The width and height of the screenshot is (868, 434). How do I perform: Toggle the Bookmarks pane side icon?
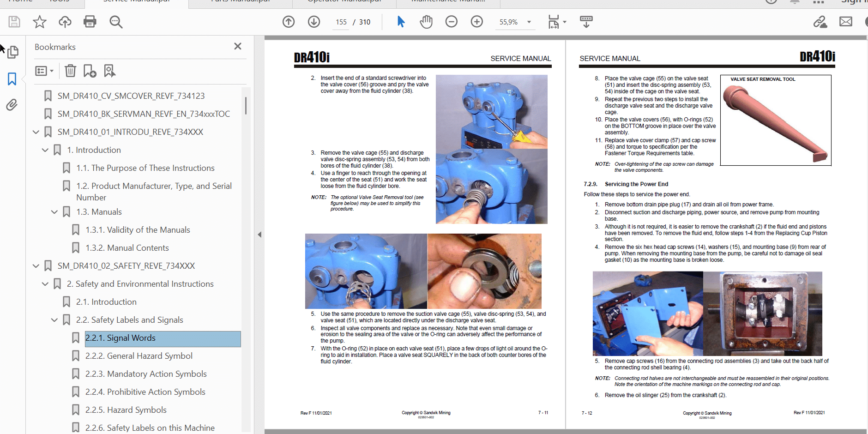coord(12,79)
